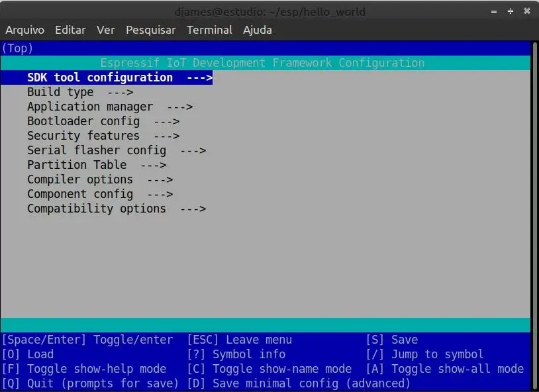
Task: Open the Compatibility options submenu
Action: tap(117, 209)
